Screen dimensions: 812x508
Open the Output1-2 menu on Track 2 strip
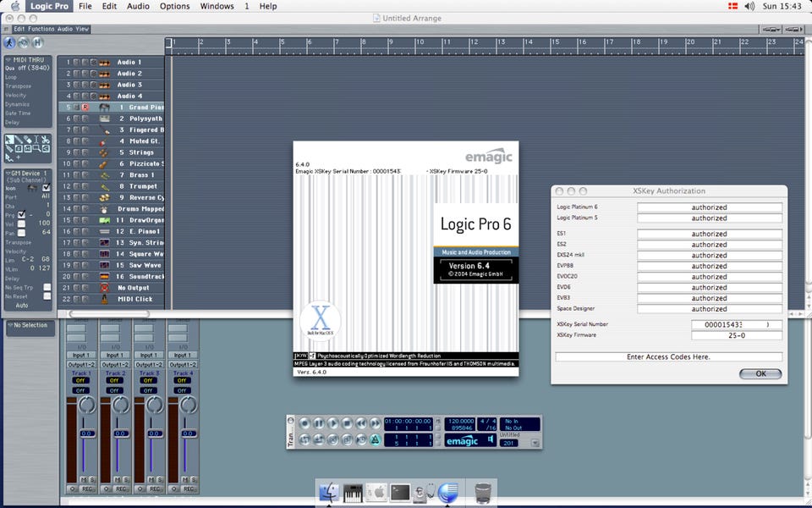click(x=115, y=364)
